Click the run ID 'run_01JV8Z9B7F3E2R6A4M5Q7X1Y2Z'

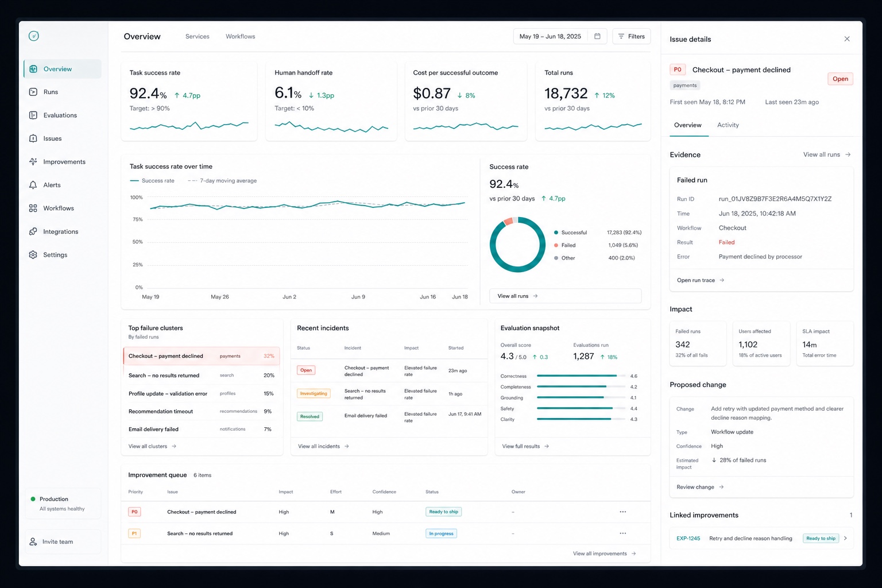click(x=775, y=199)
